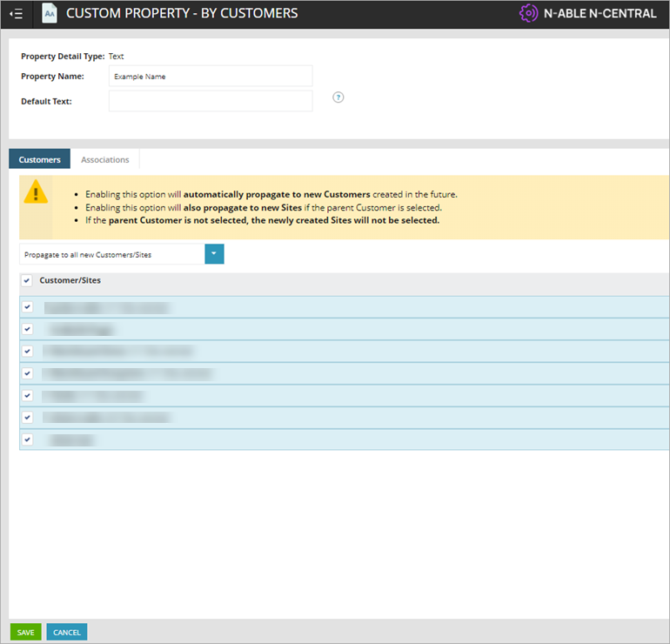This screenshot has height=644, width=670.
Task: Uncheck the sixth customer row checkbox
Action: click(x=28, y=417)
